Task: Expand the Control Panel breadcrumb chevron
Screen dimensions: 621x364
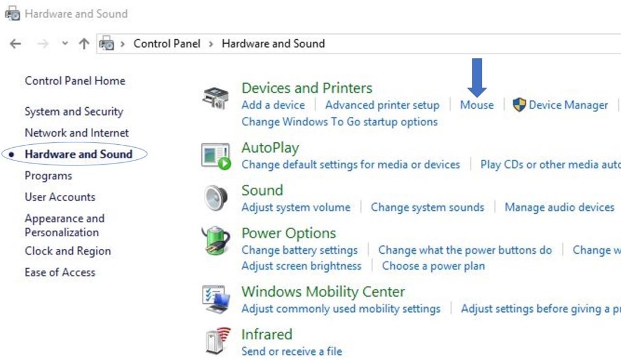Action: [211, 44]
